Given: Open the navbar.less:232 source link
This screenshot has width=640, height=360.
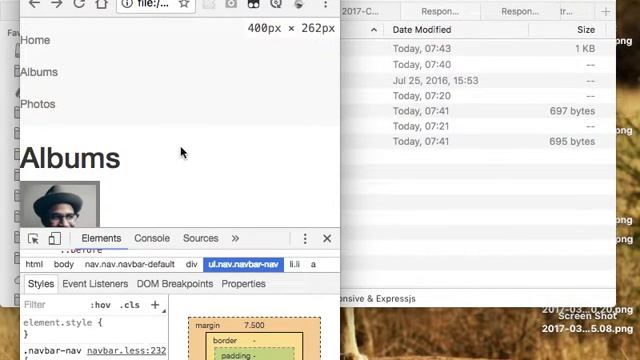Looking at the screenshot, I should click(127, 351).
